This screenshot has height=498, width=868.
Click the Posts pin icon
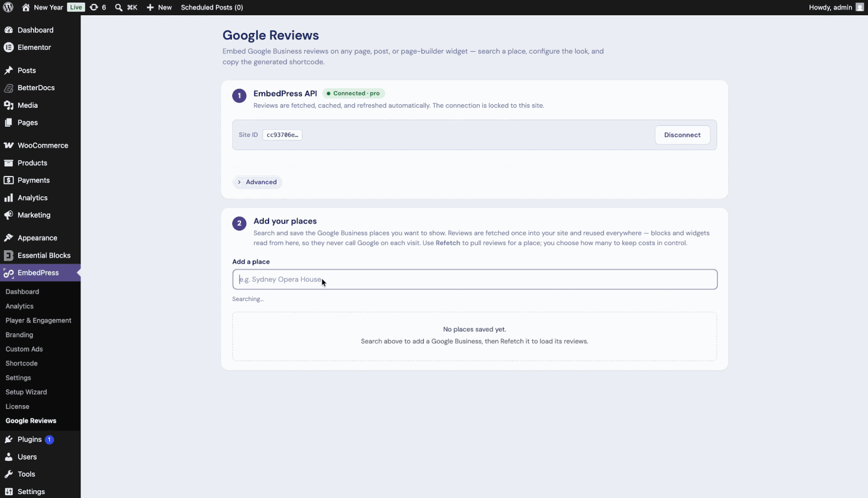click(9, 70)
